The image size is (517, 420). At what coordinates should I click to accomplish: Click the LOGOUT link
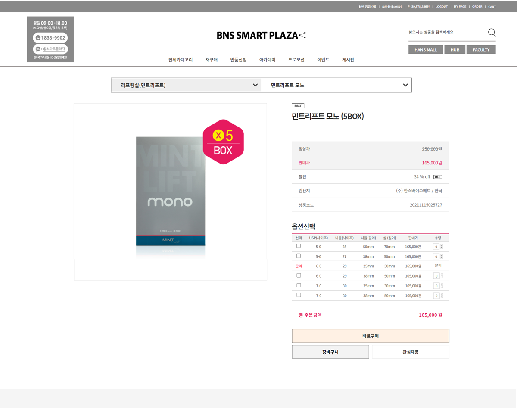coord(442,7)
